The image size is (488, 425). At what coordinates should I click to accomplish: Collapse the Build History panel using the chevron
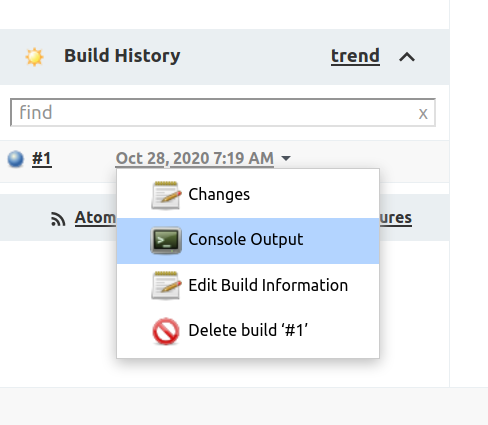(407, 57)
